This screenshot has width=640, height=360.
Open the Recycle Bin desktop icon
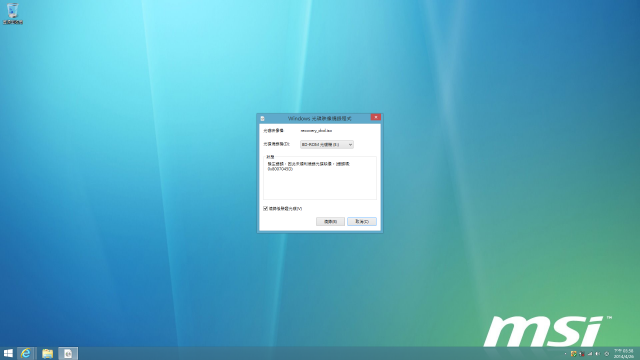13,13
